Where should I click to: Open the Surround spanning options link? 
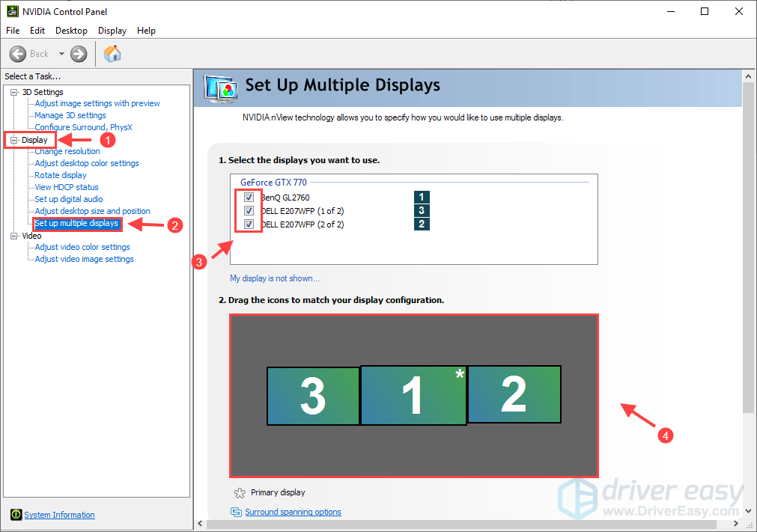[x=293, y=512]
